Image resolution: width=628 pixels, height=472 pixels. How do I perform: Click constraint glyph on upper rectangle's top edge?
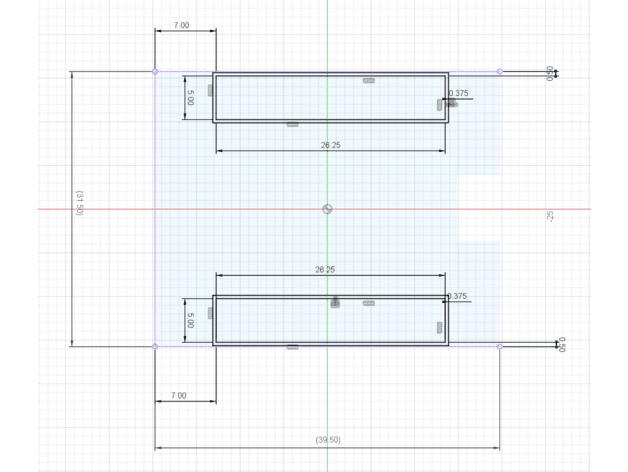click(369, 81)
